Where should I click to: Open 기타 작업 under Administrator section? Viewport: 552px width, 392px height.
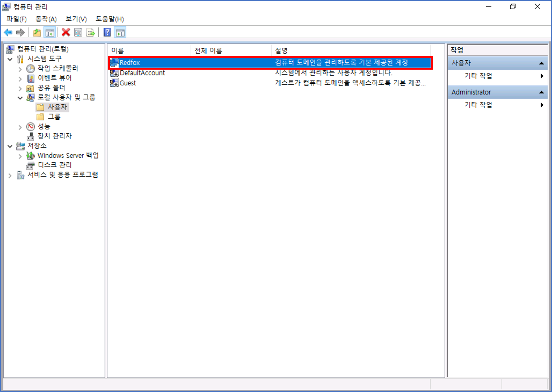tap(478, 105)
